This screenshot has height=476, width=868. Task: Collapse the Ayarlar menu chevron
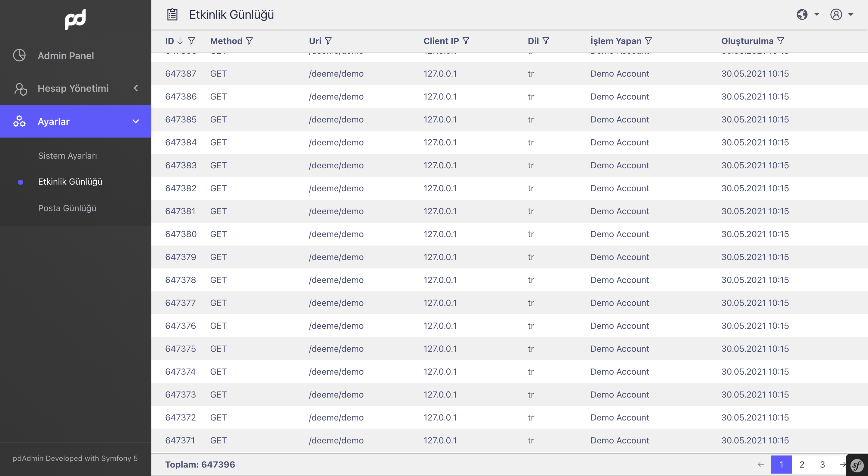(x=135, y=122)
